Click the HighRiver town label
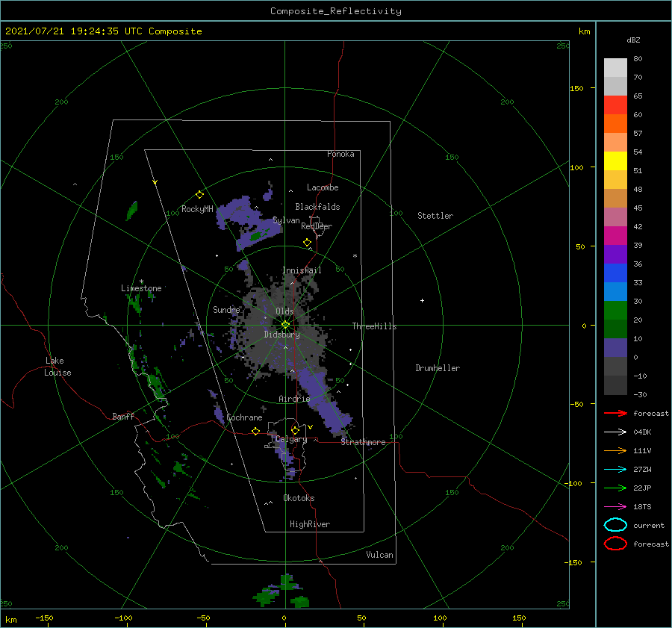This screenshot has width=672, height=628. click(x=310, y=524)
